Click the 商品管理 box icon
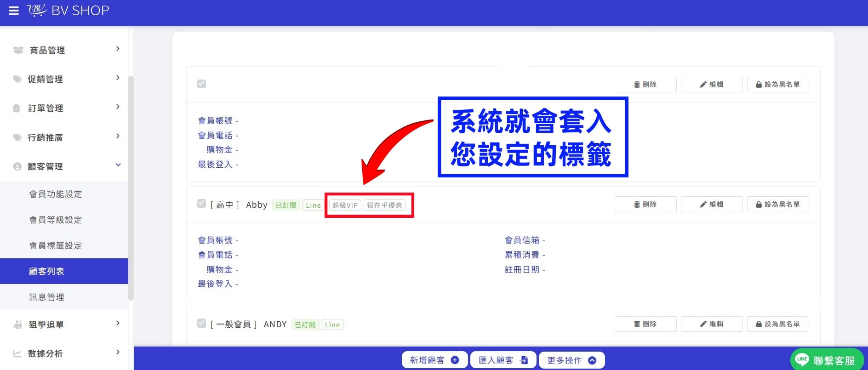The image size is (868, 370). click(18, 50)
